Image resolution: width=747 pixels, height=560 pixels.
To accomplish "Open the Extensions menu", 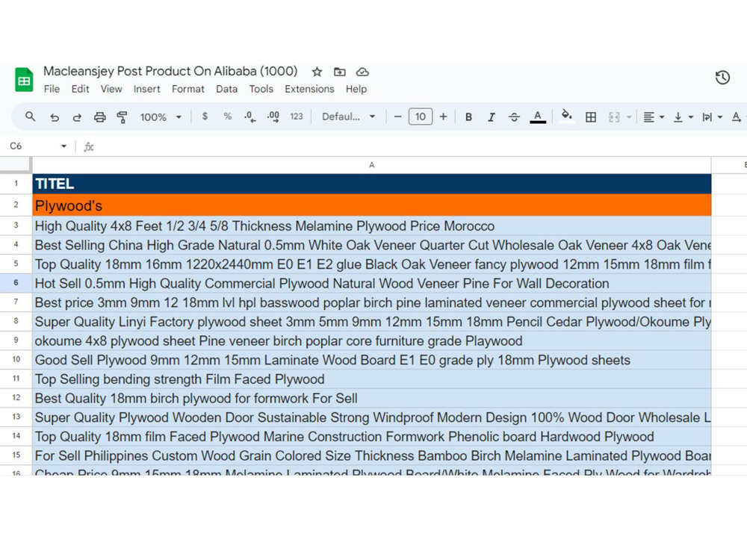I will (309, 89).
